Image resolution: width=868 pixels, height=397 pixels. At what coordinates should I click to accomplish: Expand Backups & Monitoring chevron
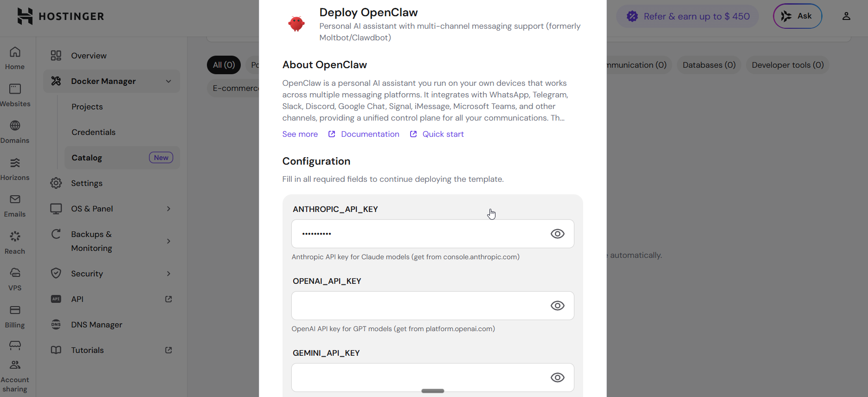click(x=168, y=241)
